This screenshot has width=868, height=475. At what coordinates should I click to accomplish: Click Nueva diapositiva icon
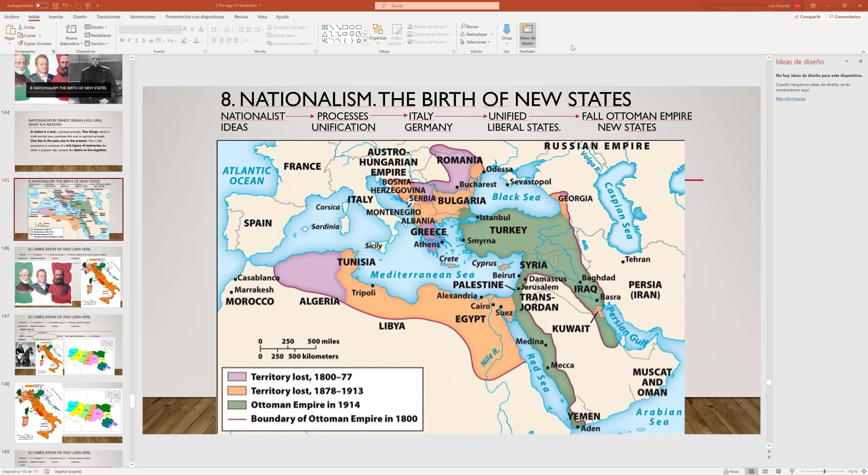(71, 30)
